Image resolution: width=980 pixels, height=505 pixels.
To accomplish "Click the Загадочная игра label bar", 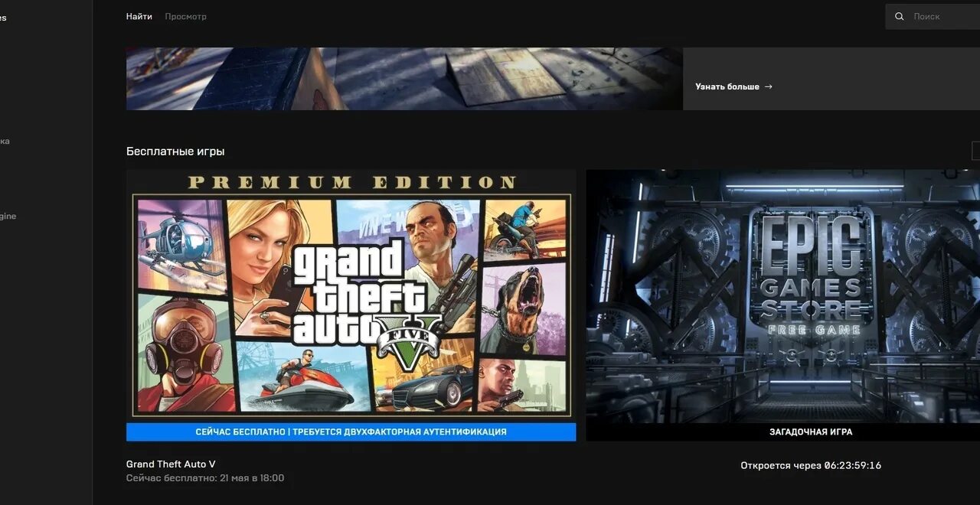I will point(782,432).
